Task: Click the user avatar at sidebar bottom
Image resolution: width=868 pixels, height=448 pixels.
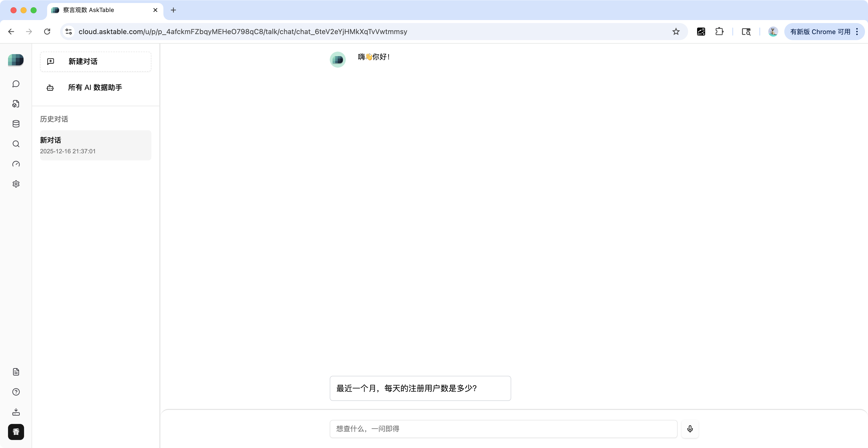Action: (x=16, y=432)
